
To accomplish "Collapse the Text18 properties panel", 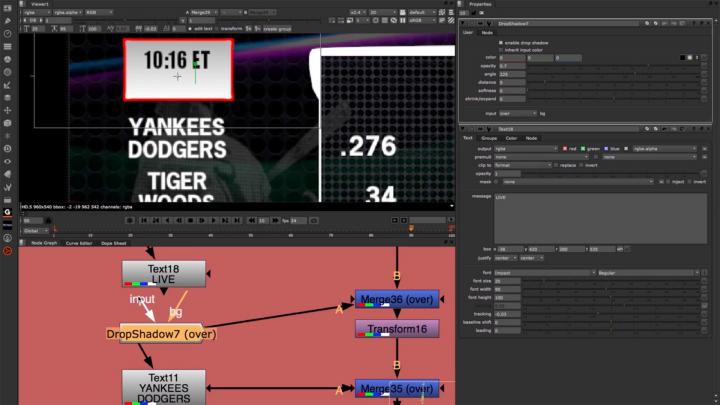I will (463, 129).
